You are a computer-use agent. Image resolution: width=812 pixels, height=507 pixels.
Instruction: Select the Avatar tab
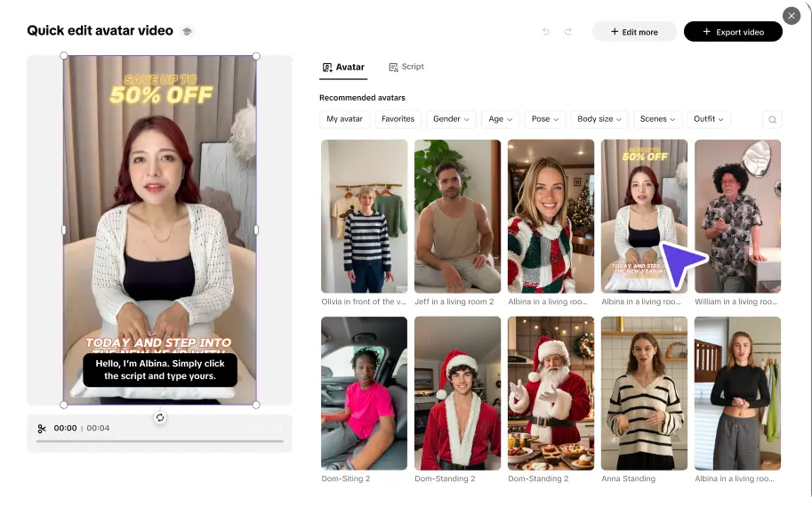coord(343,67)
